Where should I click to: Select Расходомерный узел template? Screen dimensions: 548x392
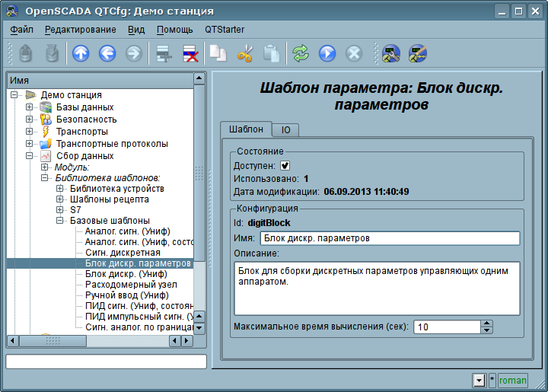tap(131, 285)
